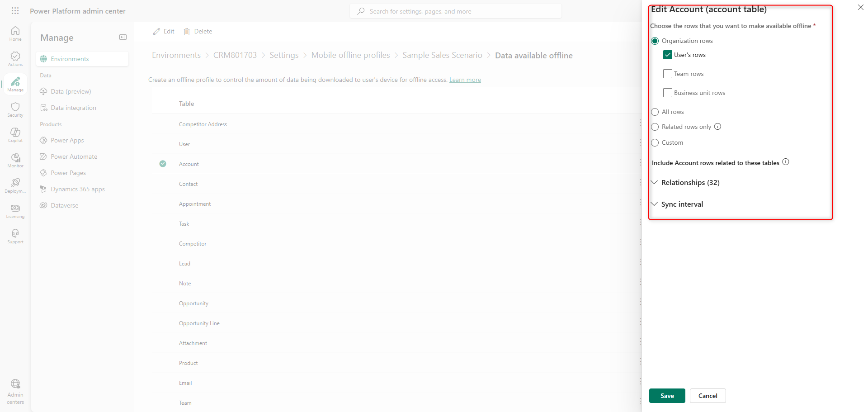Go to Home in left rail
The image size is (868, 412).
click(15, 33)
